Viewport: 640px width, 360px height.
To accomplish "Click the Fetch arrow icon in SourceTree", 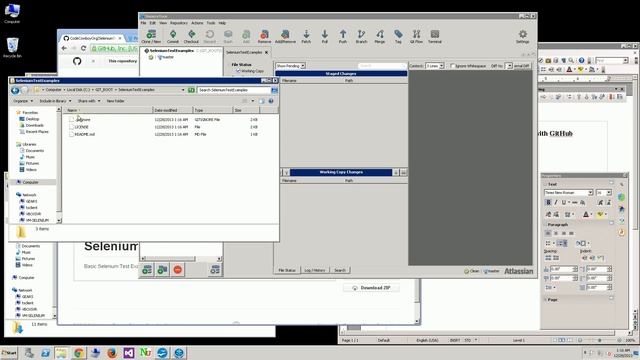I will click(x=306, y=36).
